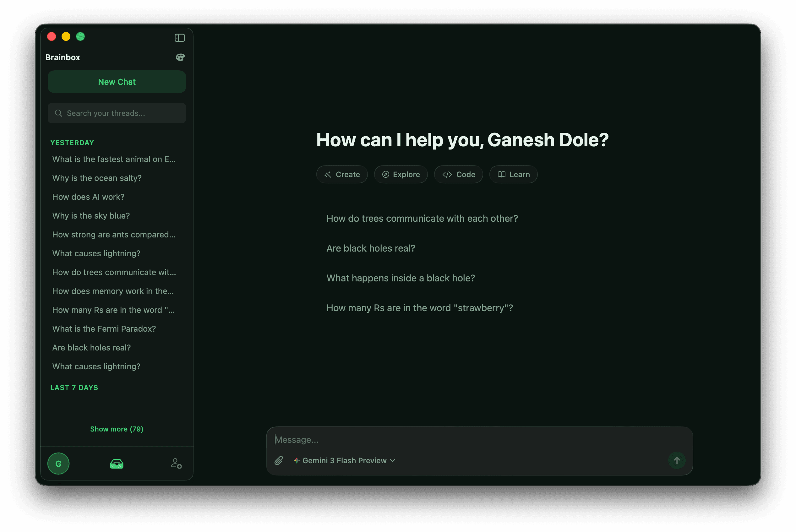The width and height of the screenshot is (796, 532).
Task: Click suggestion "Are black holes real?"
Action: click(371, 248)
